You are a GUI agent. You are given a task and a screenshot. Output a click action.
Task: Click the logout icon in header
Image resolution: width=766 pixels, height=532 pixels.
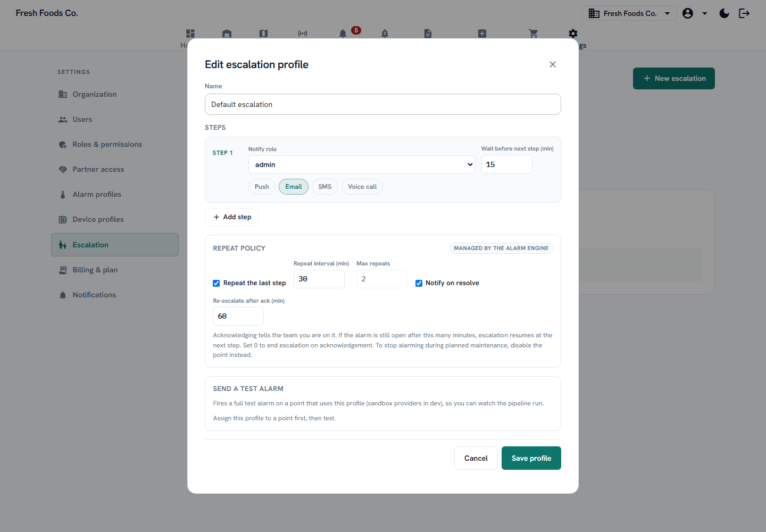pos(744,13)
